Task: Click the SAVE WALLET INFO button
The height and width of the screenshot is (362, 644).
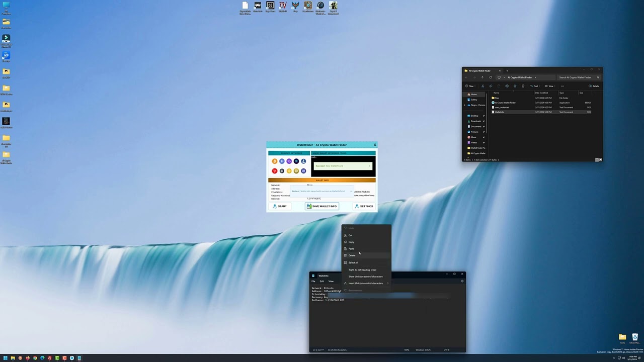Action: tap(322, 206)
